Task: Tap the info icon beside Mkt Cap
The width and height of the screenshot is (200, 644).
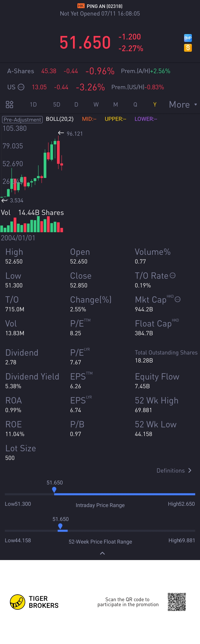Action: pyautogui.click(x=178, y=299)
